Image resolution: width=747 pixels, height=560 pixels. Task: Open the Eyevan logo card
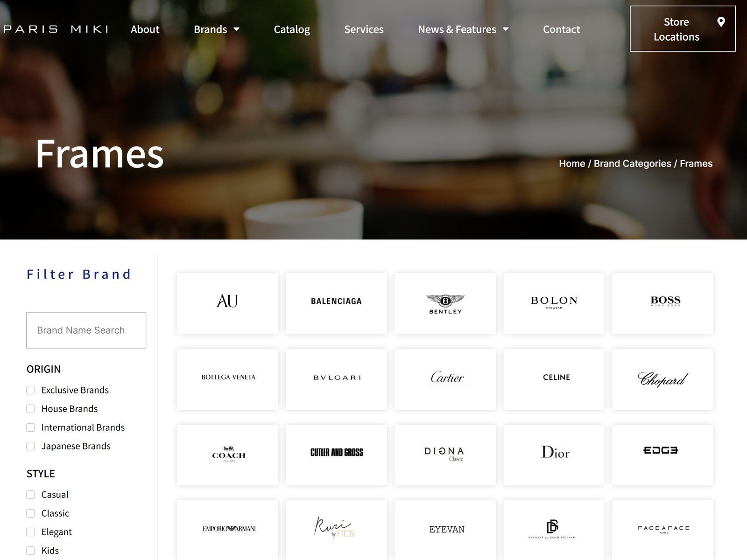click(x=445, y=530)
